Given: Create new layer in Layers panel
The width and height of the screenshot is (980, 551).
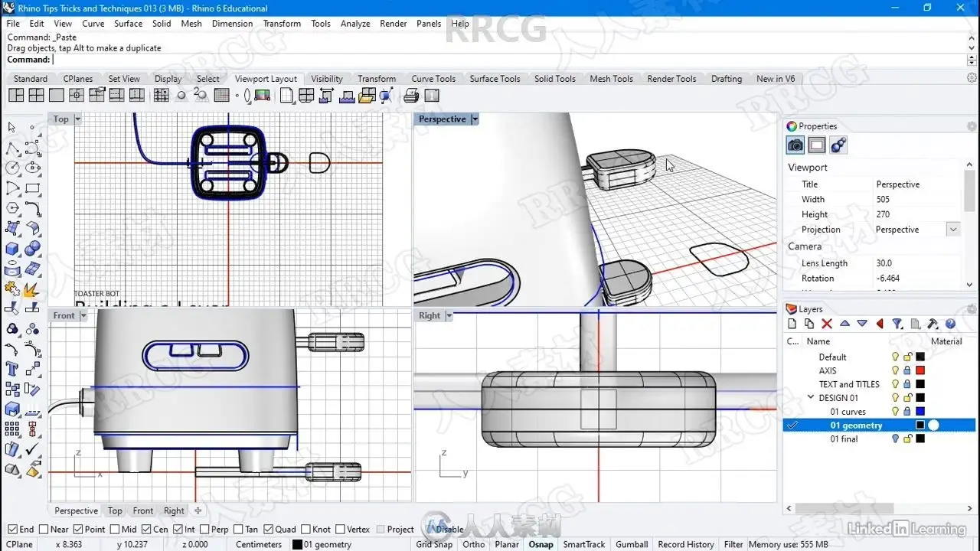Looking at the screenshot, I should [792, 324].
